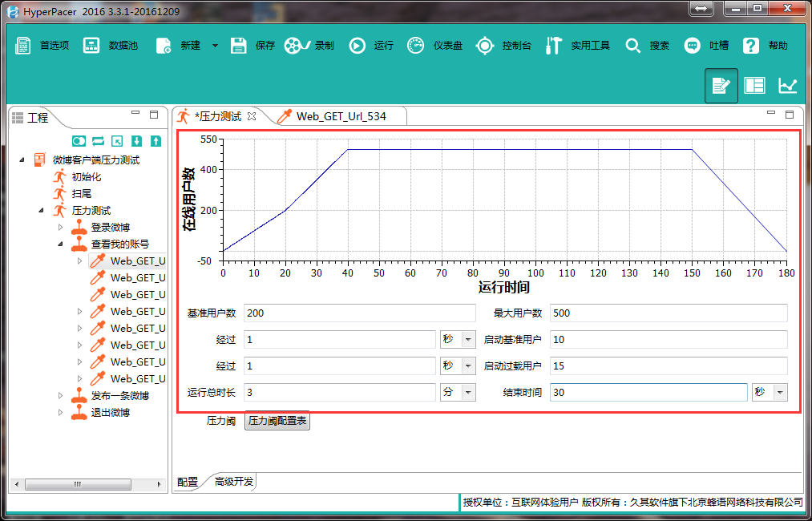Screen dimensions: 812x521
Task: Expand the 发布一条微博 tree node
Action: click(x=60, y=396)
